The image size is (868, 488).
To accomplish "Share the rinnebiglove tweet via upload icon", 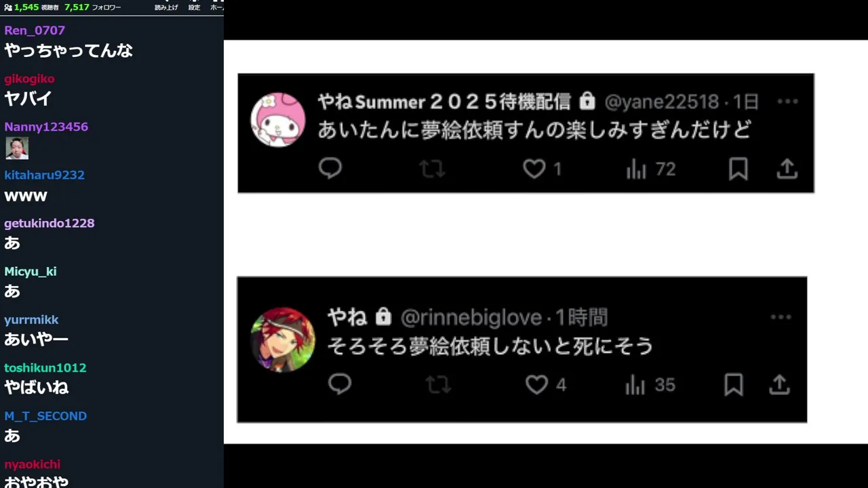I will (780, 385).
